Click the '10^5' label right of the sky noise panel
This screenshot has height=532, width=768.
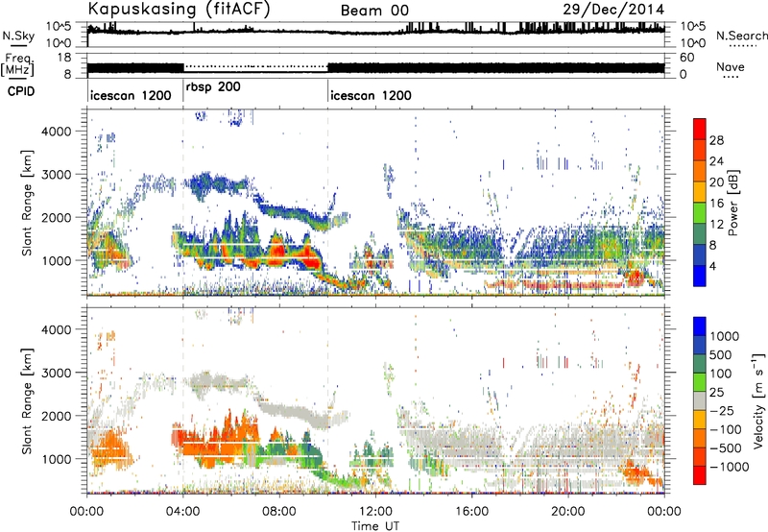coord(692,26)
